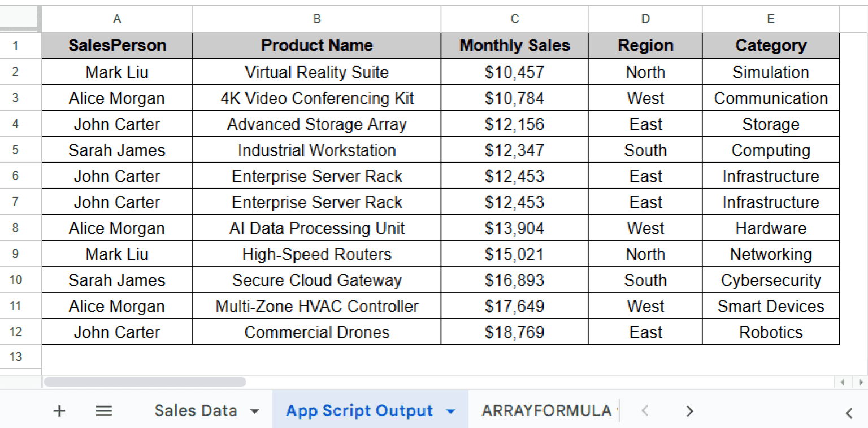The image size is (868, 428).
Task: Switch to the Sales Data sheet tab
Action: 195,410
